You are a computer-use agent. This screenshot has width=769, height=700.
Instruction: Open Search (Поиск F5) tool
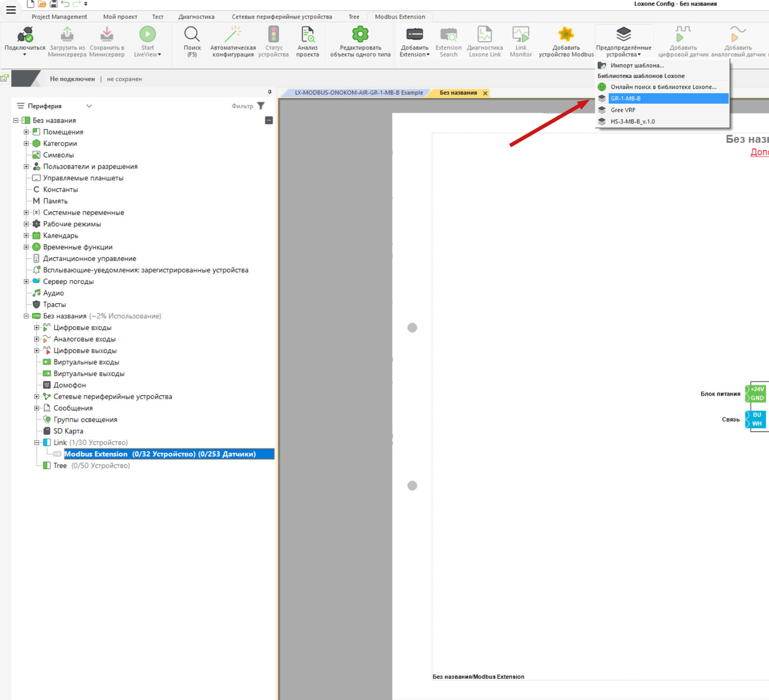click(x=192, y=35)
